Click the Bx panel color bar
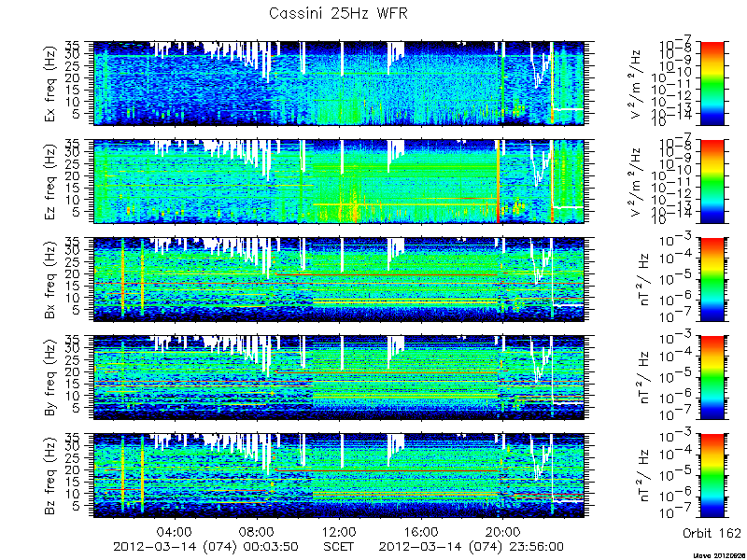The image size is (747, 560). (712, 279)
